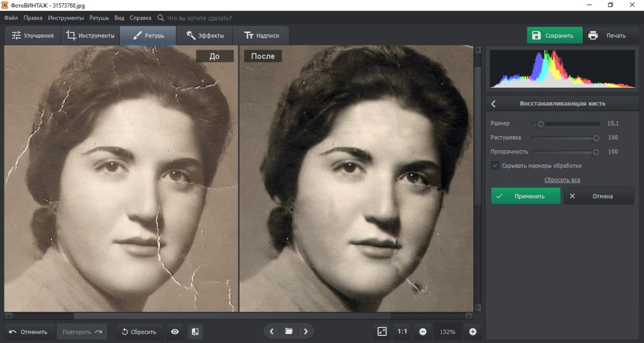Click the ФотоВИНТАЖ app icon in title bar
Viewport: 644px width, 343px height.
coord(5,5)
